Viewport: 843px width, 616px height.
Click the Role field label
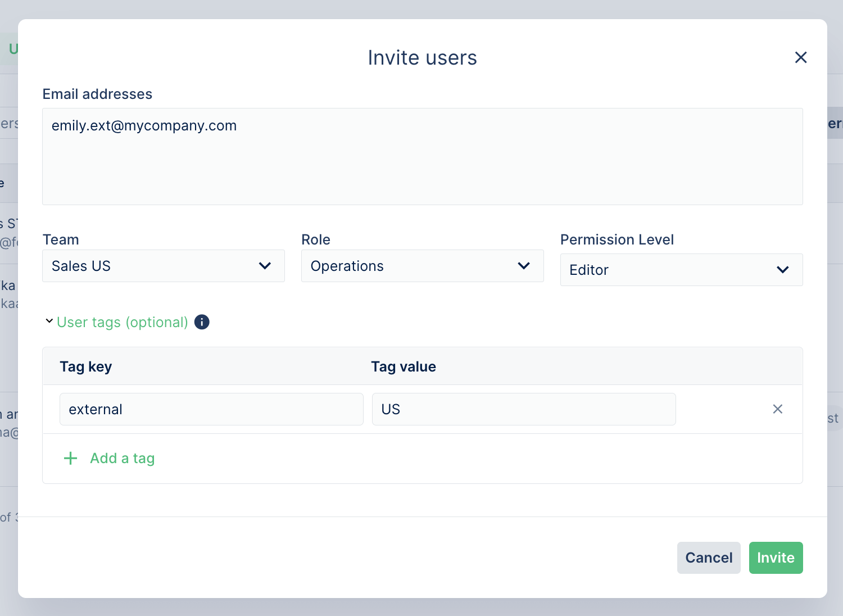tap(316, 239)
